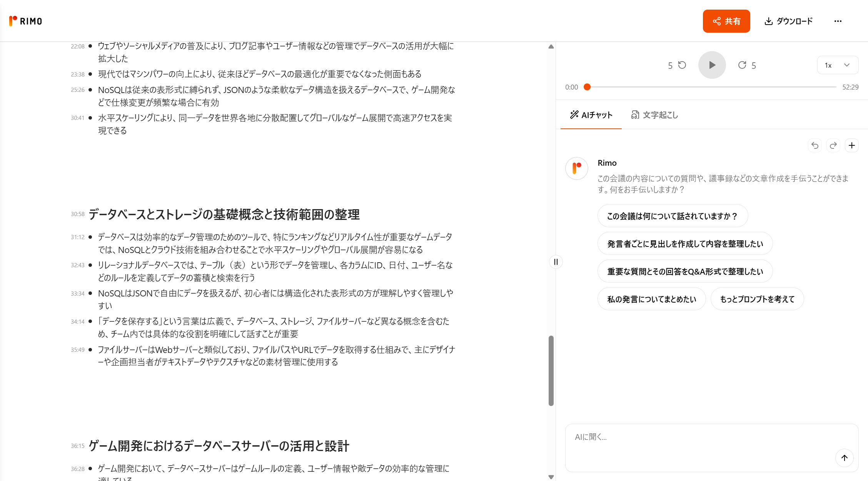This screenshot has height=481, width=868.
Task: Switch to the 文字起こし tab
Action: pos(654,115)
